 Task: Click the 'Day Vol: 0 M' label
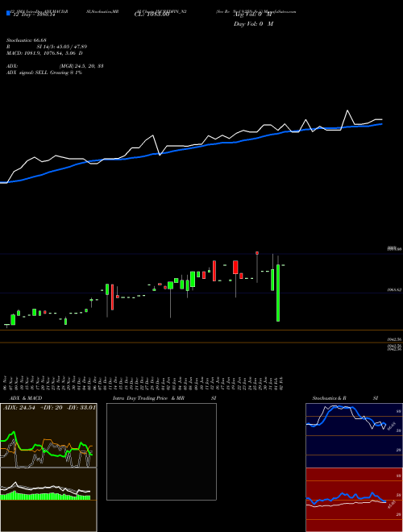[253, 23]
